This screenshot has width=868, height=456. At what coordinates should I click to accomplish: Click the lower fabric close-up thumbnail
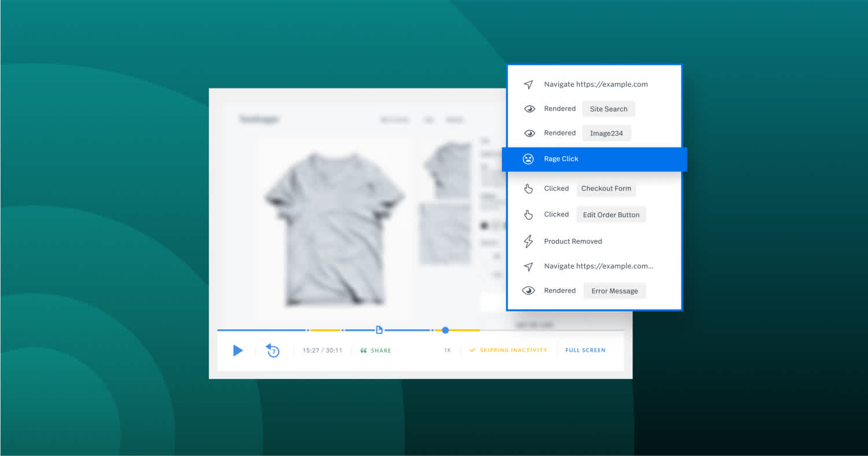pyautogui.click(x=445, y=233)
